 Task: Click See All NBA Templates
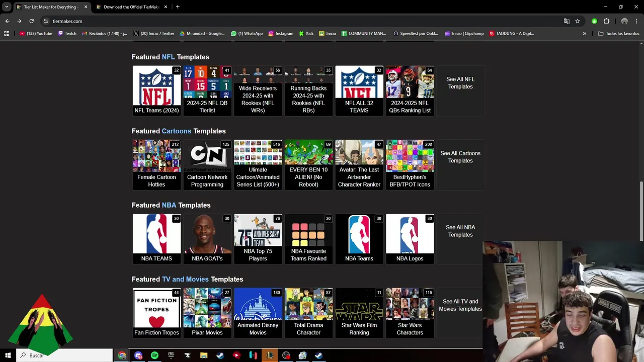[x=460, y=231]
